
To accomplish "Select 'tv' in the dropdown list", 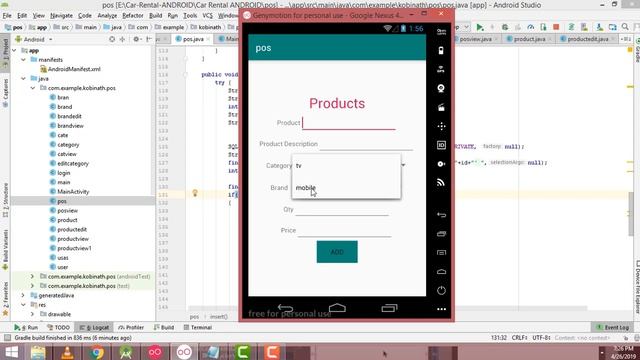I will [x=346, y=165].
